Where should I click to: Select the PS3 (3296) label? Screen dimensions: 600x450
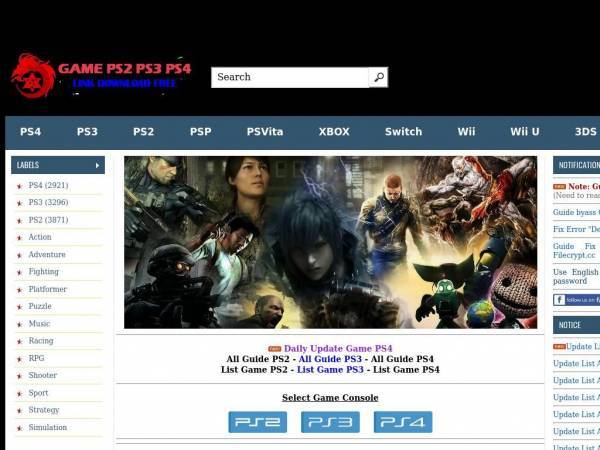pos(48,202)
